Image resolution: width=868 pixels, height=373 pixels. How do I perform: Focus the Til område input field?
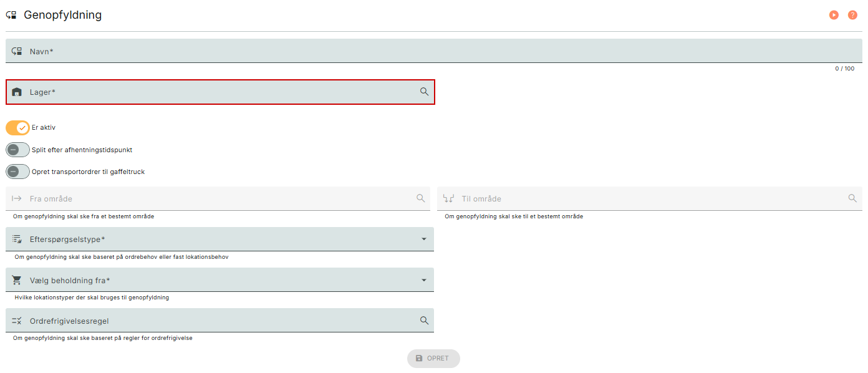tap(650, 198)
